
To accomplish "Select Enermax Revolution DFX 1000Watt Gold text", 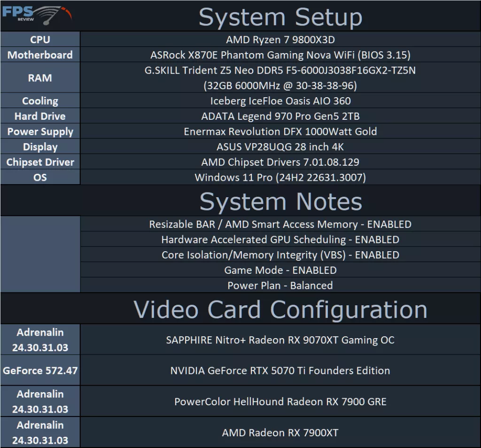I will click(x=280, y=131).
